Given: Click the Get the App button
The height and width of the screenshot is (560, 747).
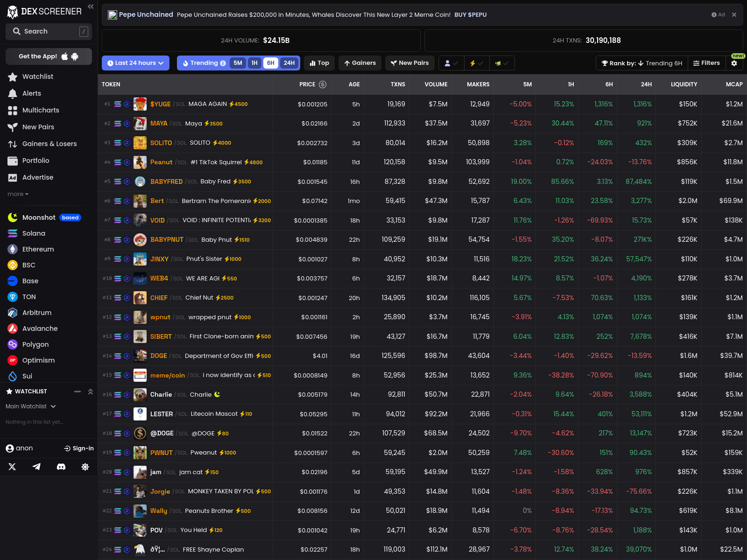Looking at the screenshot, I should pyautogui.click(x=49, y=56).
